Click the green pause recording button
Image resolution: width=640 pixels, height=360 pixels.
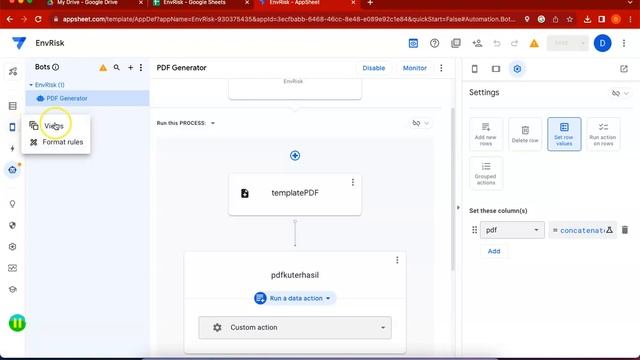tap(17, 323)
